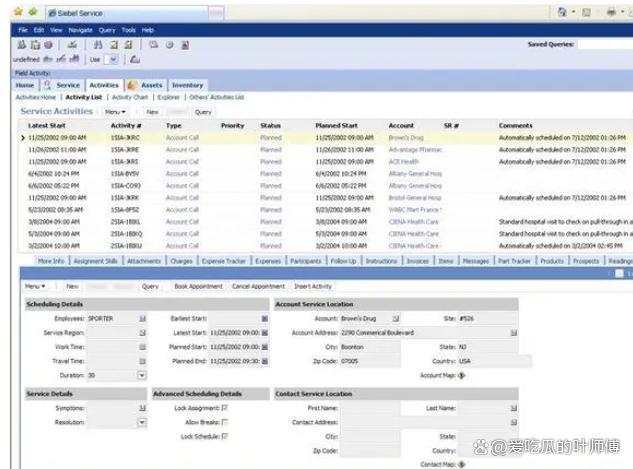Click the Insert Activity button

click(x=313, y=286)
